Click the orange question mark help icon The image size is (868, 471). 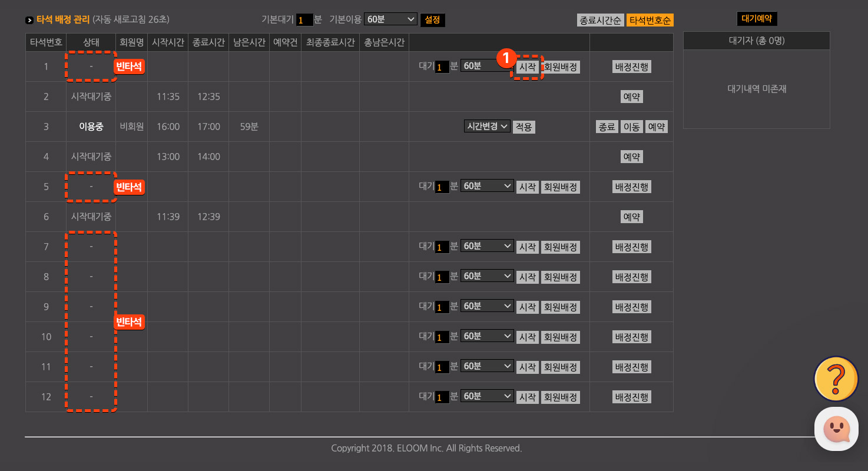(x=836, y=378)
